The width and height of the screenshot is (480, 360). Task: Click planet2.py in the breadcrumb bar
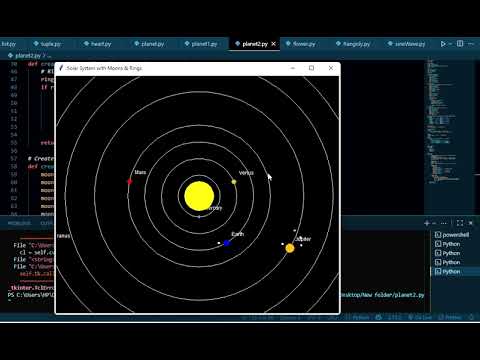(28, 55)
